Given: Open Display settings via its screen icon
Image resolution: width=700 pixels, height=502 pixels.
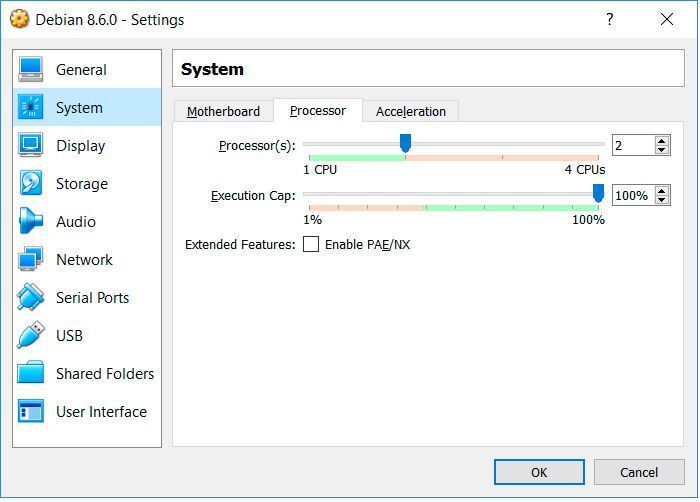Looking at the screenshot, I should click(x=31, y=145).
